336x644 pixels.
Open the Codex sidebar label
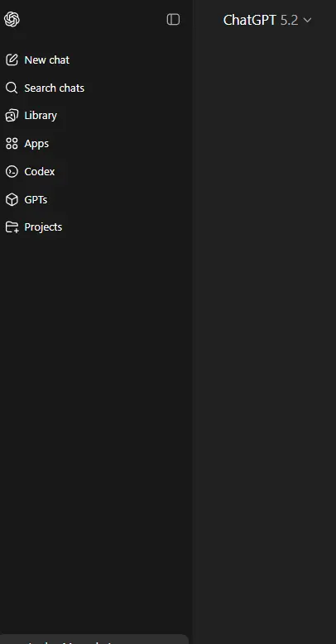coord(40,171)
